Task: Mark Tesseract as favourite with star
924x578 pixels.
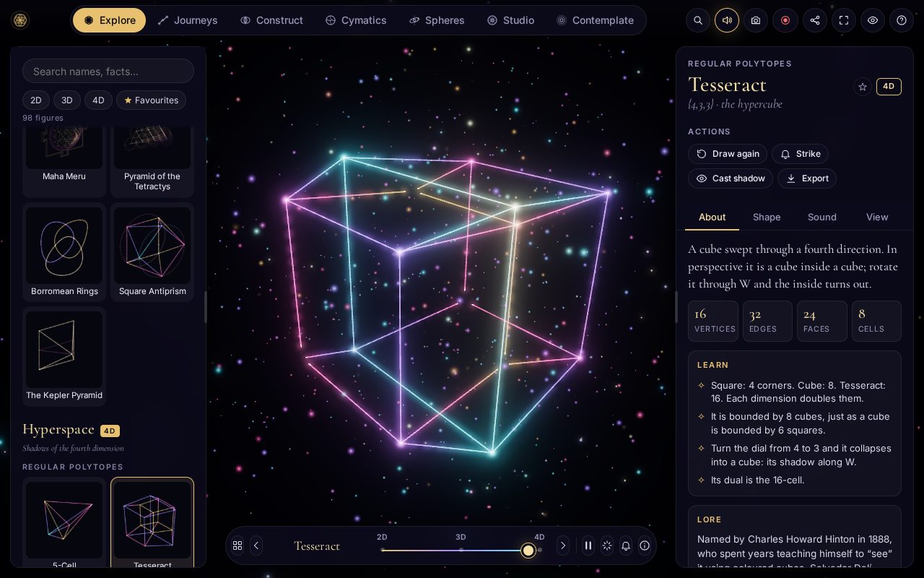Action: tap(862, 87)
